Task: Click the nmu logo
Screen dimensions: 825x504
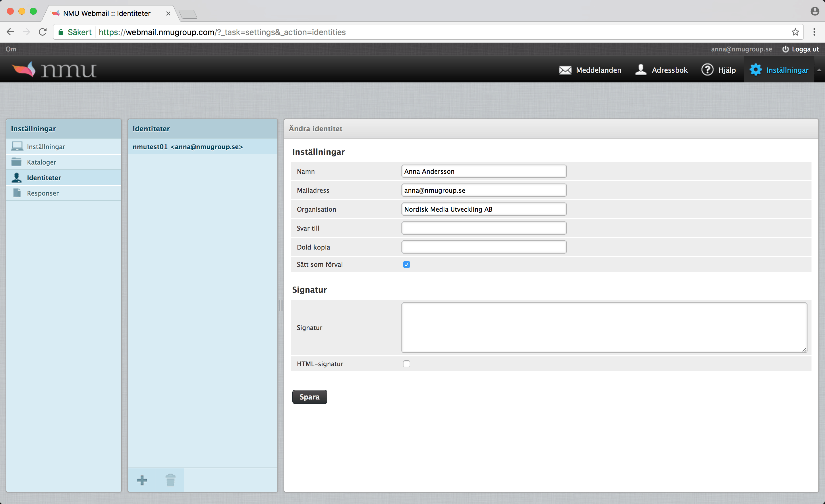Action: 55,70
